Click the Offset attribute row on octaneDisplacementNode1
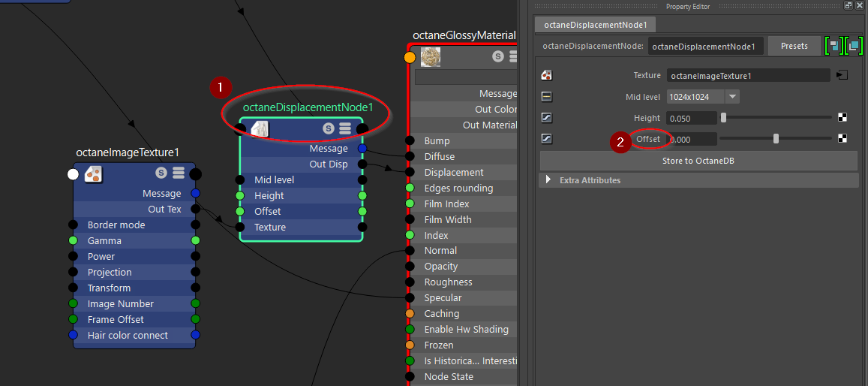The width and height of the screenshot is (868, 386). [301, 212]
